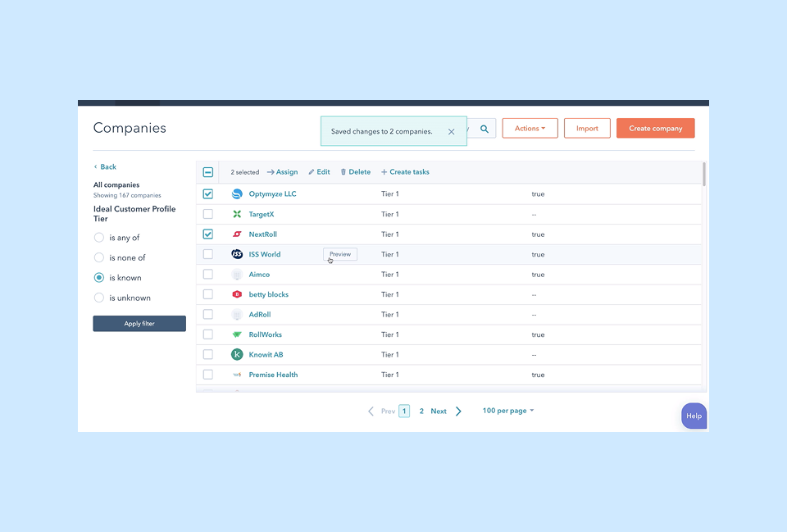Click the ISS World logo icon
The width and height of the screenshot is (787, 532).
pos(237,254)
